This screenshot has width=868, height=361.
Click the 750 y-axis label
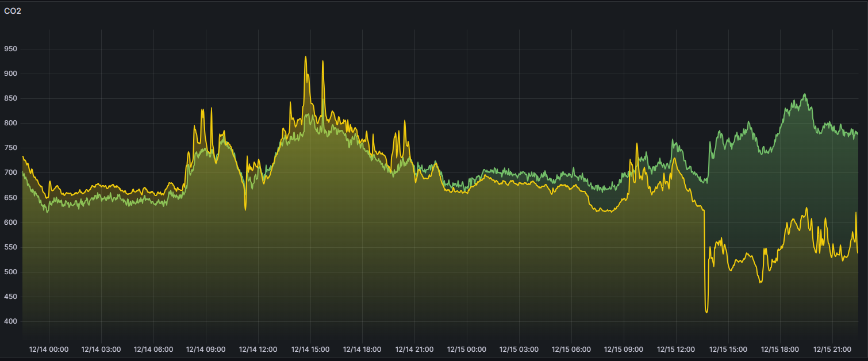(11, 148)
